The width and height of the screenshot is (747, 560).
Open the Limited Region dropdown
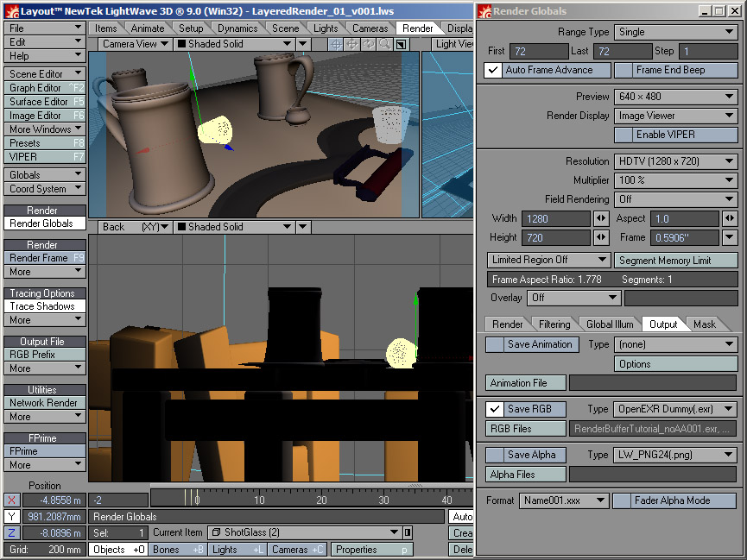pyautogui.click(x=549, y=260)
